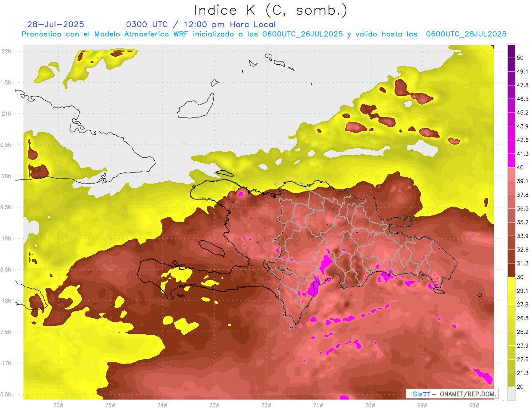532x411 pixels.
Task: Click the colorbar value "32.6"
Action: [524, 250]
